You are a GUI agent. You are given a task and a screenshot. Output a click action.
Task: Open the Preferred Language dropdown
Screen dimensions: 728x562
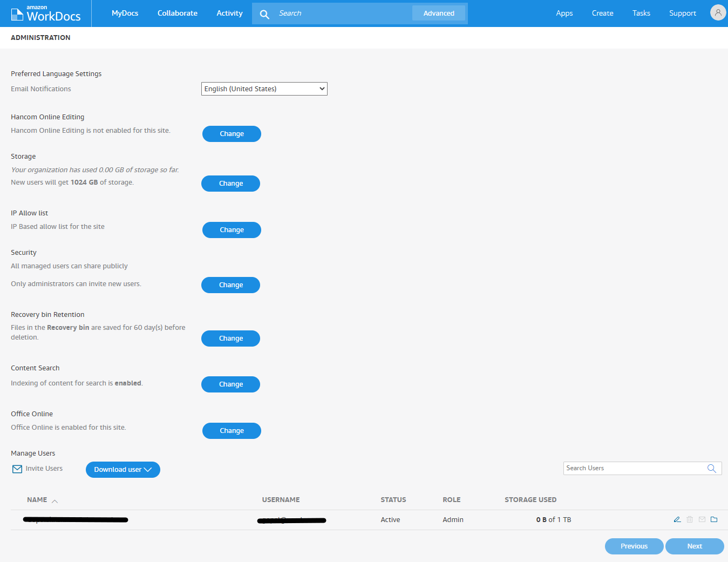point(264,89)
